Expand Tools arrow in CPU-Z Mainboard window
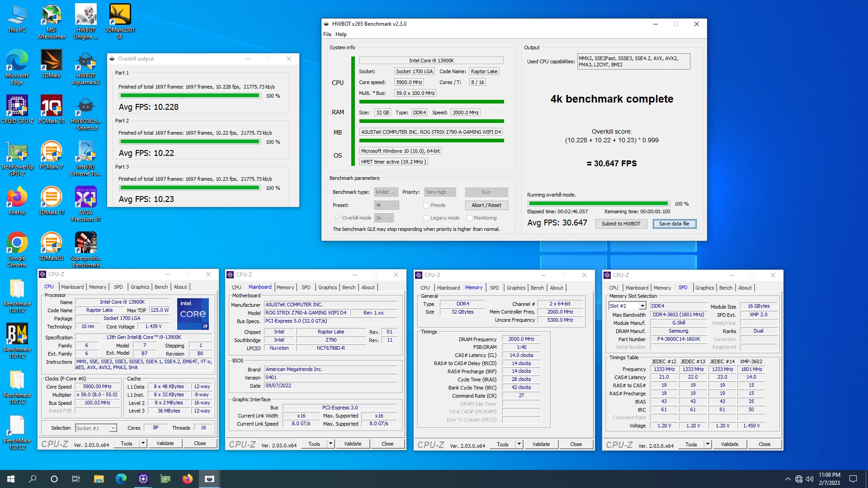This screenshot has height=488, width=868. tap(330, 444)
